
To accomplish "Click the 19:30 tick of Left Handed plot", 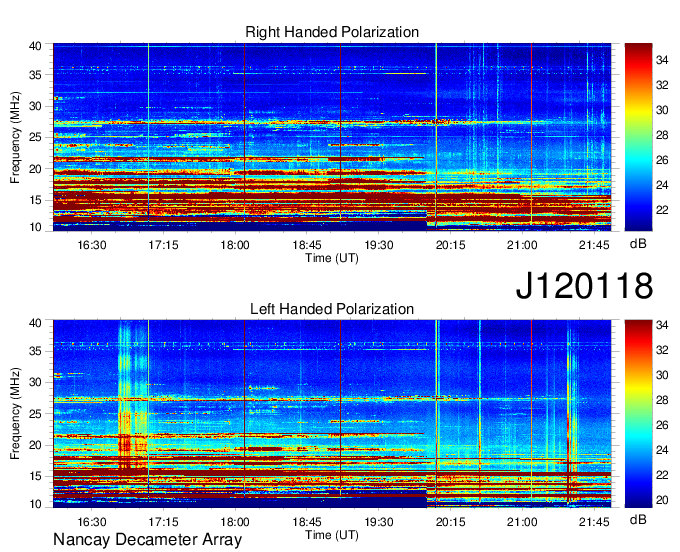I will [379, 522].
